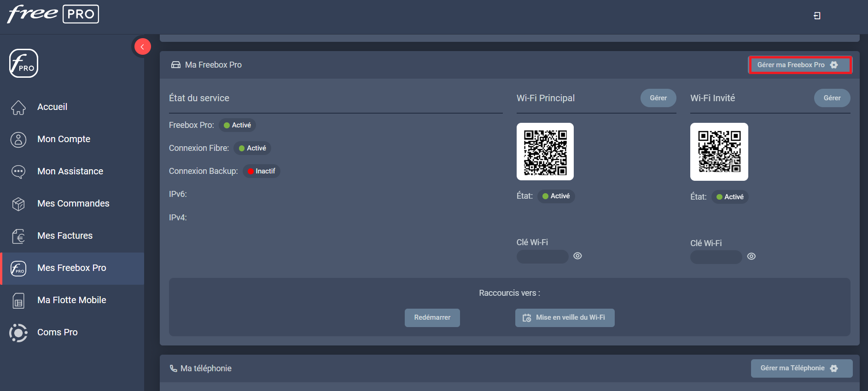Image resolution: width=868 pixels, height=391 pixels.
Task: Click the Ma téléphonie panel title
Action: 206,368
